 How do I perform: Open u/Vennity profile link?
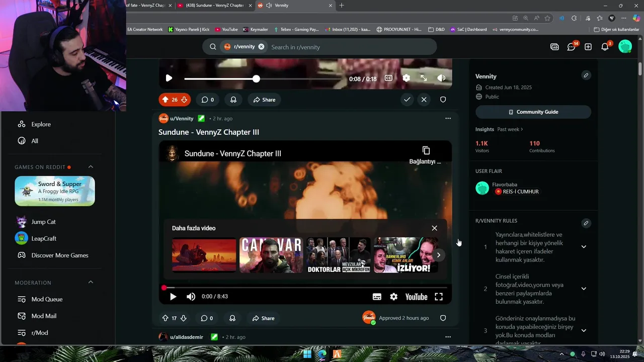click(182, 119)
